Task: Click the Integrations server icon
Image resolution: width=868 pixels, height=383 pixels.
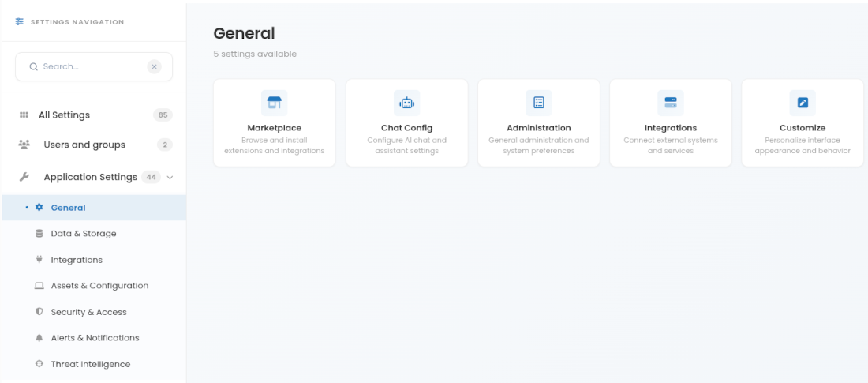Action: 671,103
